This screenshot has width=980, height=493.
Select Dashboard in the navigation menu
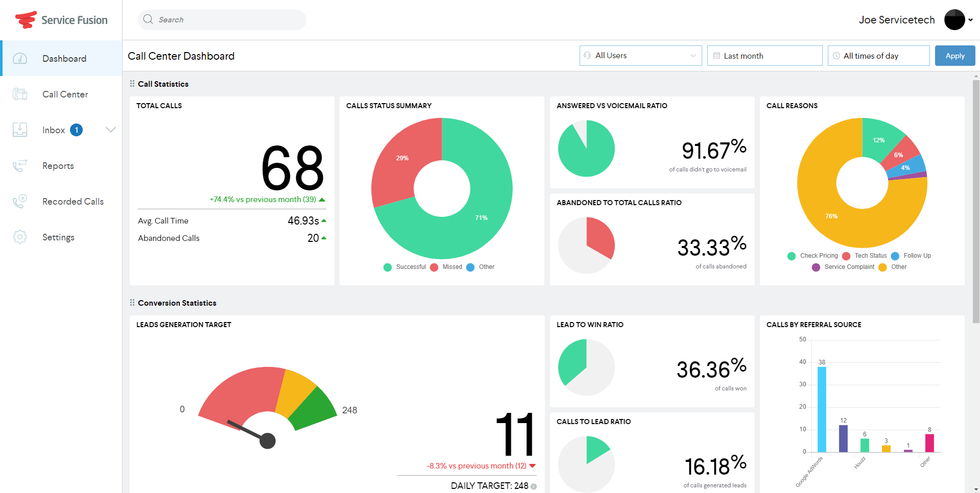click(x=64, y=58)
